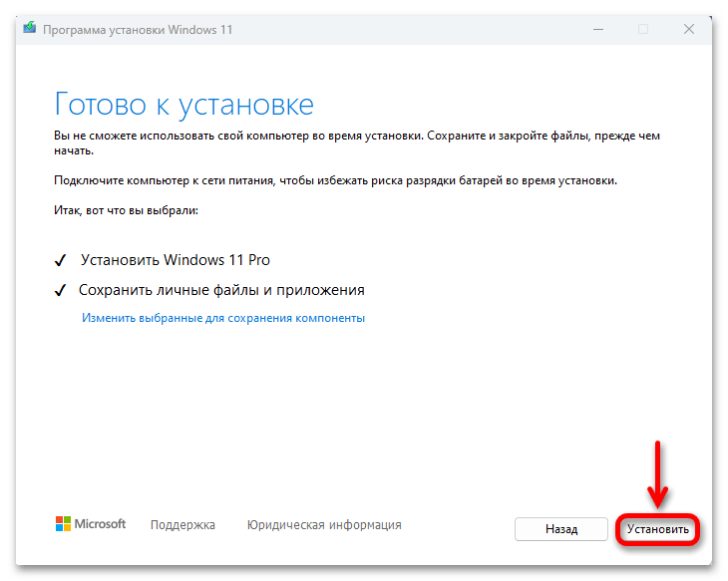The width and height of the screenshot is (728, 581).
Task: Click 'Сохранить личные файлы и приложения' text
Action: 221,290
